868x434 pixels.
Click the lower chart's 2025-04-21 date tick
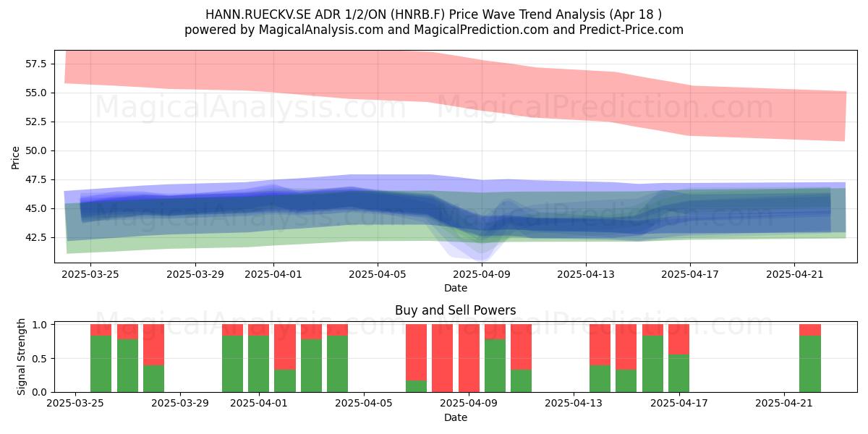pos(784,404)
